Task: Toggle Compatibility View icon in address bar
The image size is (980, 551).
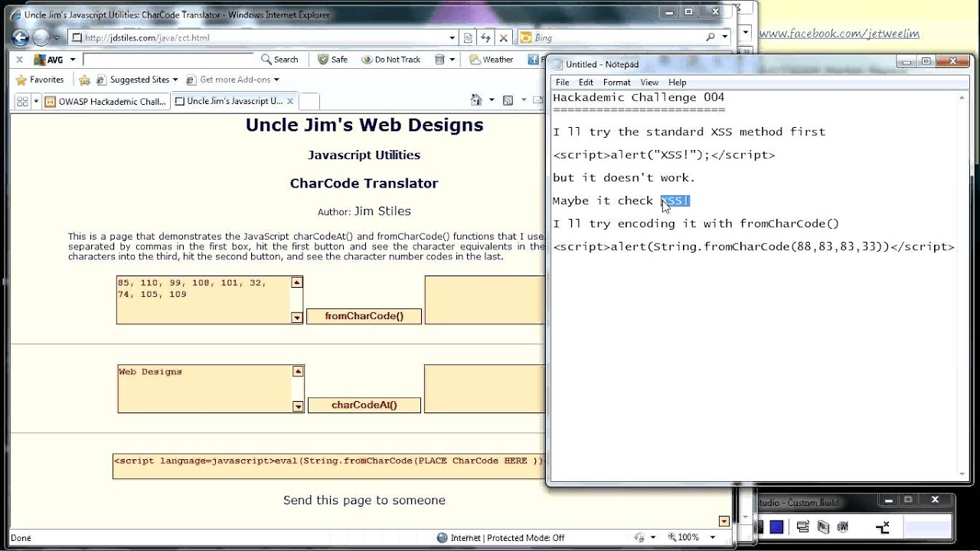Action: click(x=468, y=37)
